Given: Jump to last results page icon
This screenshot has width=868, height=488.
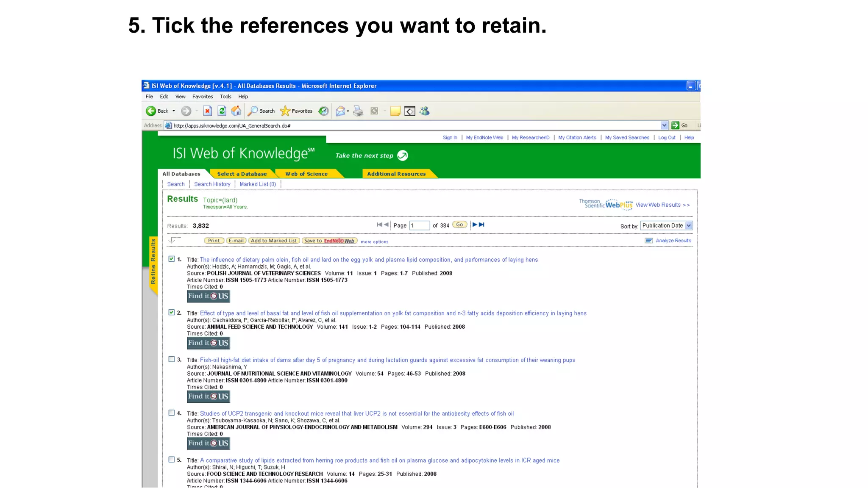Looking at the screenshot, I should click(x=481, y=225).
